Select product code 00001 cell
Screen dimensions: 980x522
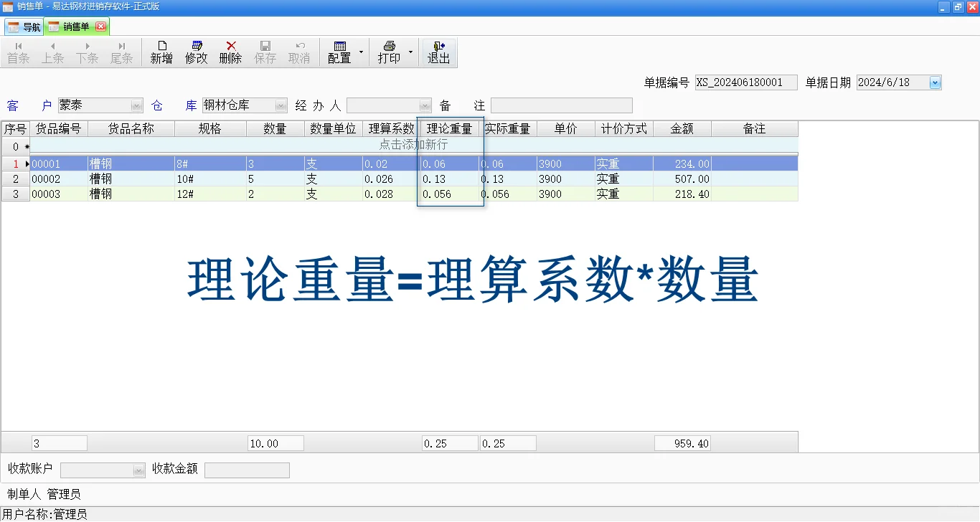pyautogui.click(x=59, y=164)
